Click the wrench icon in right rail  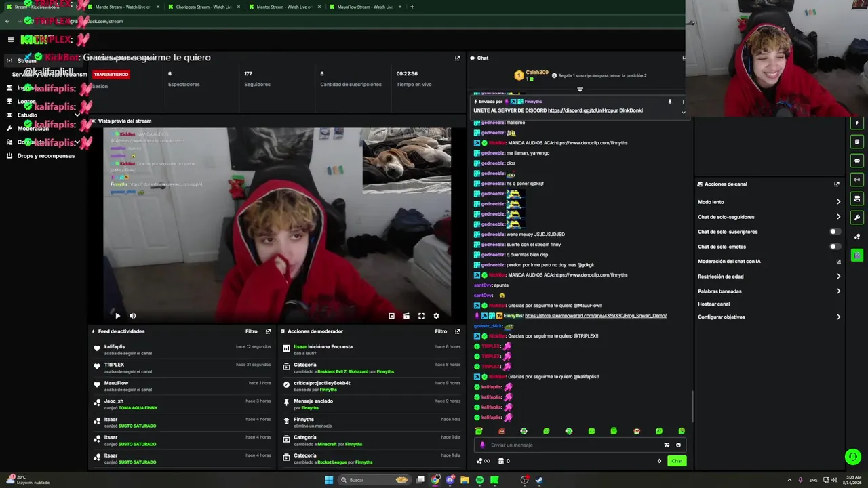(x=857, y=218)
